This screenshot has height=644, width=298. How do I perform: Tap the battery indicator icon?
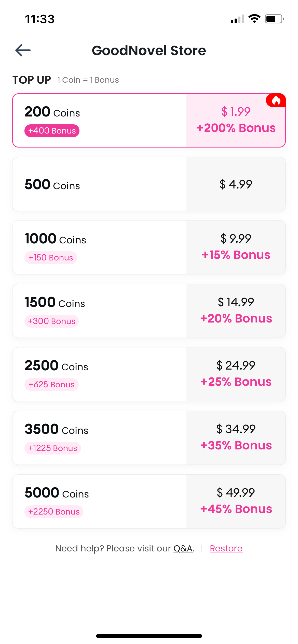[274, 19]
